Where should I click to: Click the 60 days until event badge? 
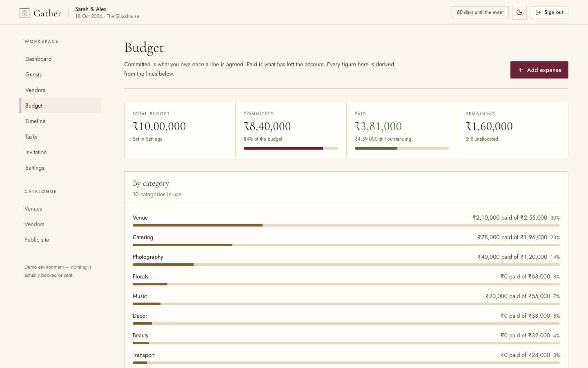[x=480, y=12]
